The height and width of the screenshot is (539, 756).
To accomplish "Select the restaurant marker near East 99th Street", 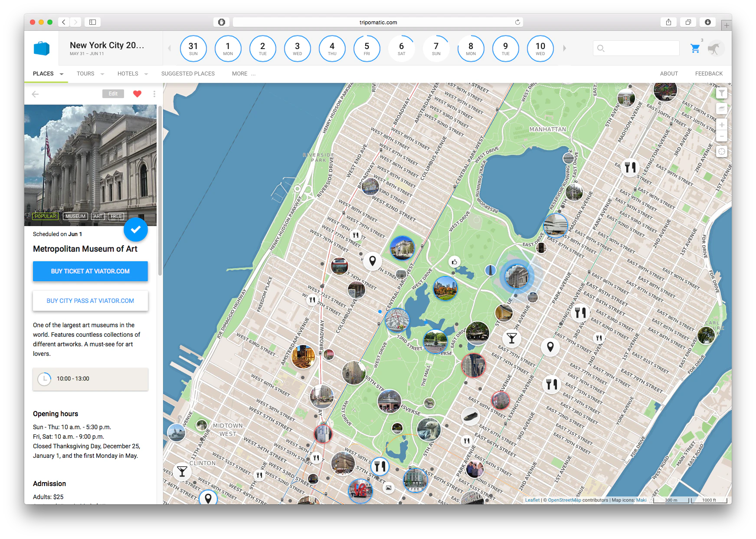I will [630, 167].
